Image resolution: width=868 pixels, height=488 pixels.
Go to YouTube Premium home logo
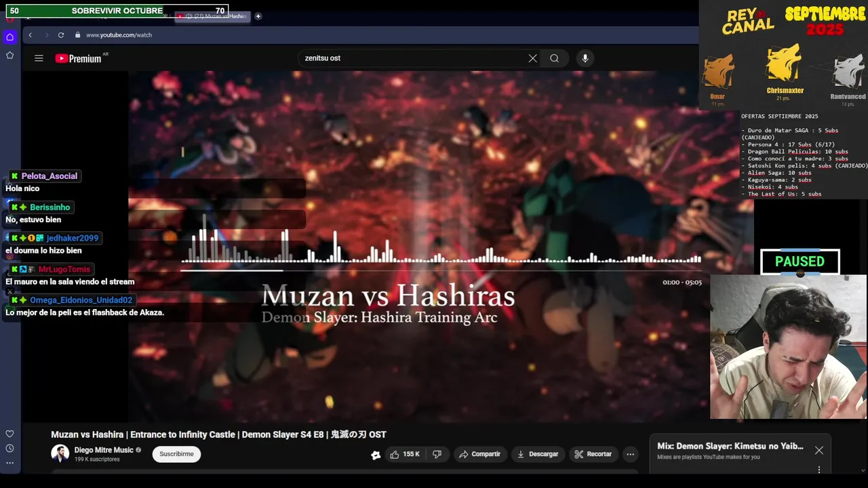[x=79, y=58]
